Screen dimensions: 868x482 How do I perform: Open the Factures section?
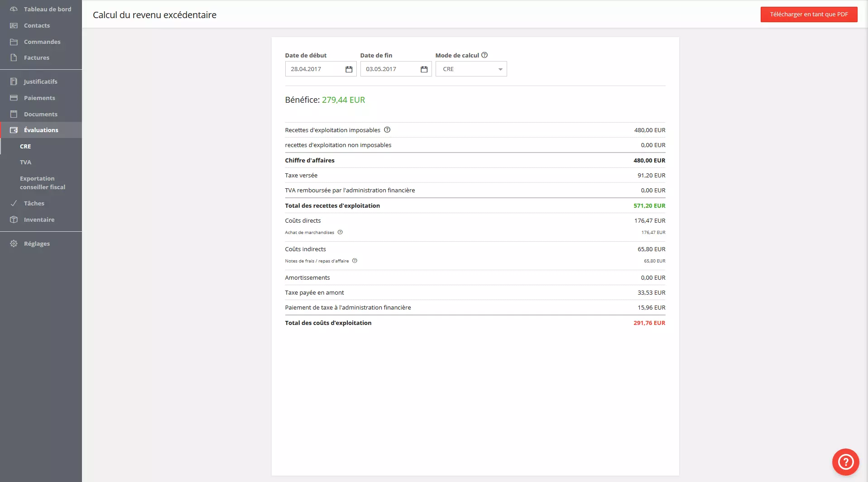click(36, 57)
